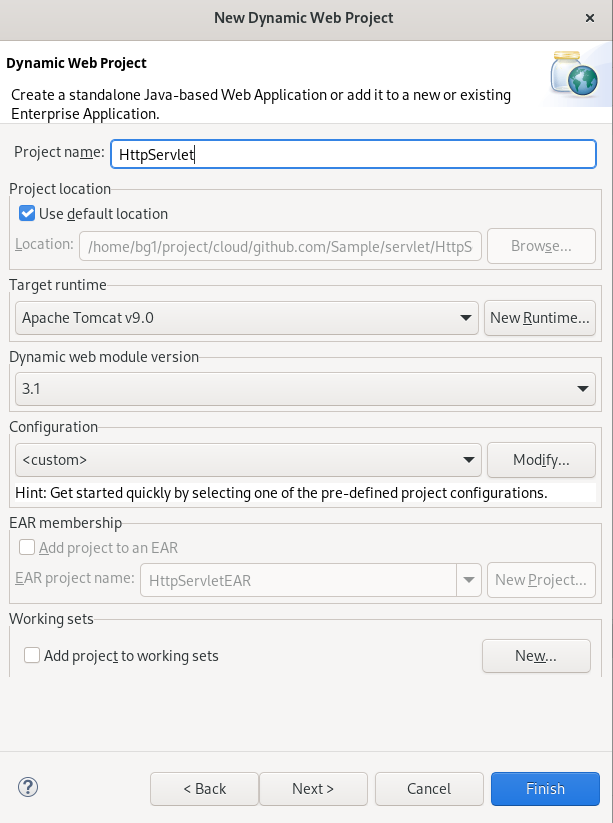613x823 pixels.
Task: Click the Location path field
Action: click(280, 246)
